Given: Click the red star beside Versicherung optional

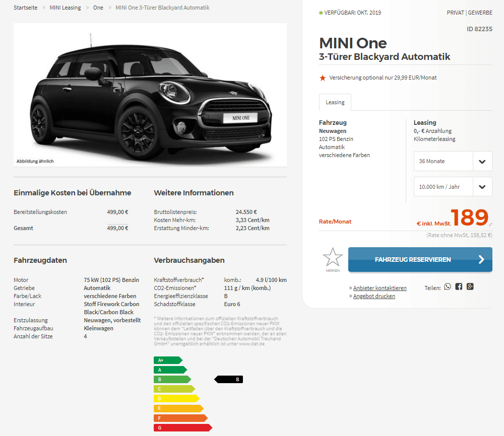Looking at the screenshot, I should pos(323,78).
